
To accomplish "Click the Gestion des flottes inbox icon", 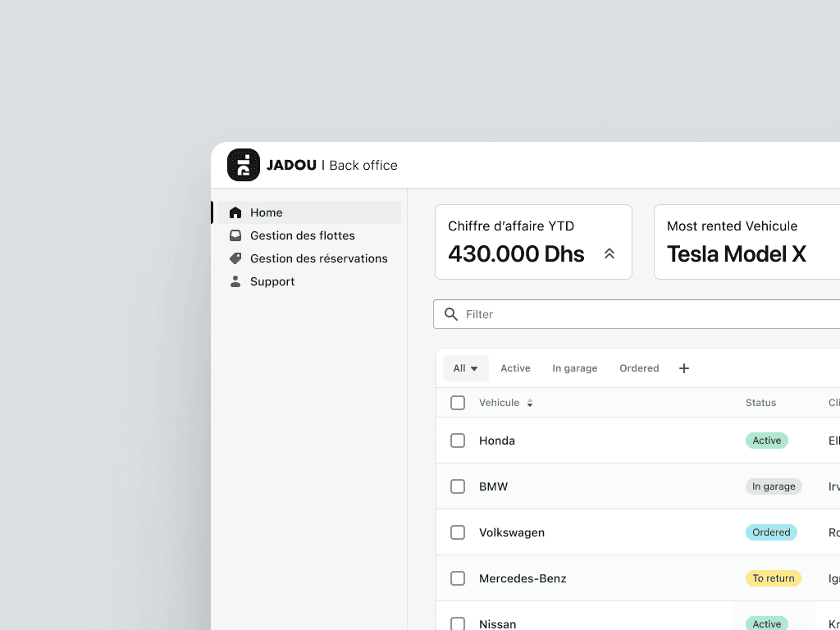I will click(235, 235).
